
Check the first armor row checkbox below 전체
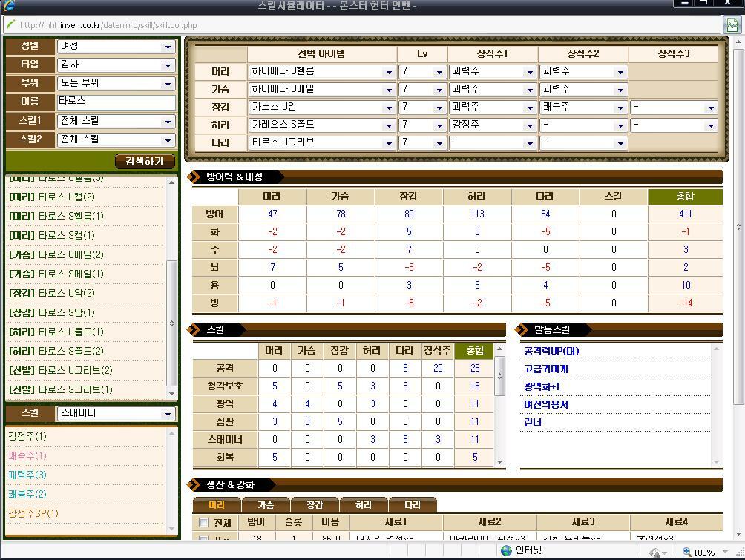[x=203, y=537]
